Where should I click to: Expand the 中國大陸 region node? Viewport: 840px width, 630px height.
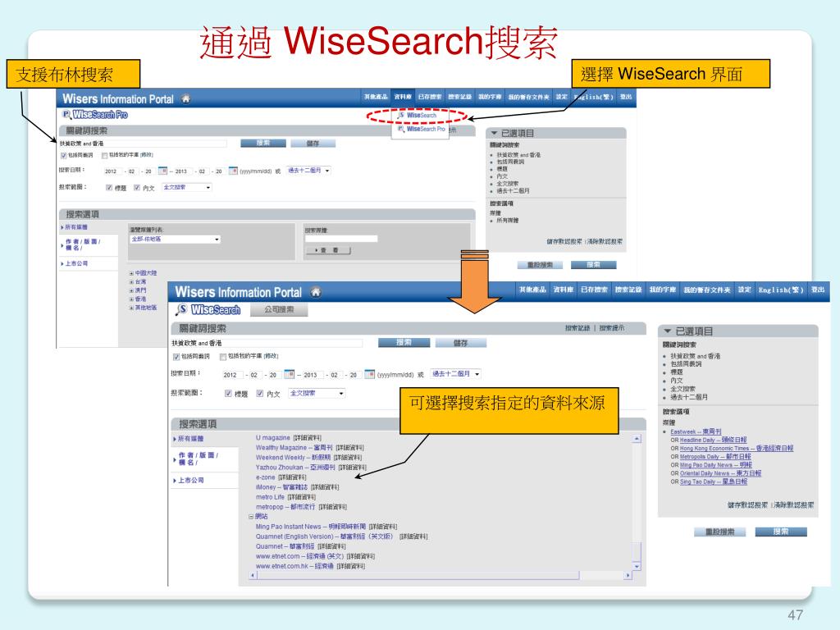(x=131, y=273)
